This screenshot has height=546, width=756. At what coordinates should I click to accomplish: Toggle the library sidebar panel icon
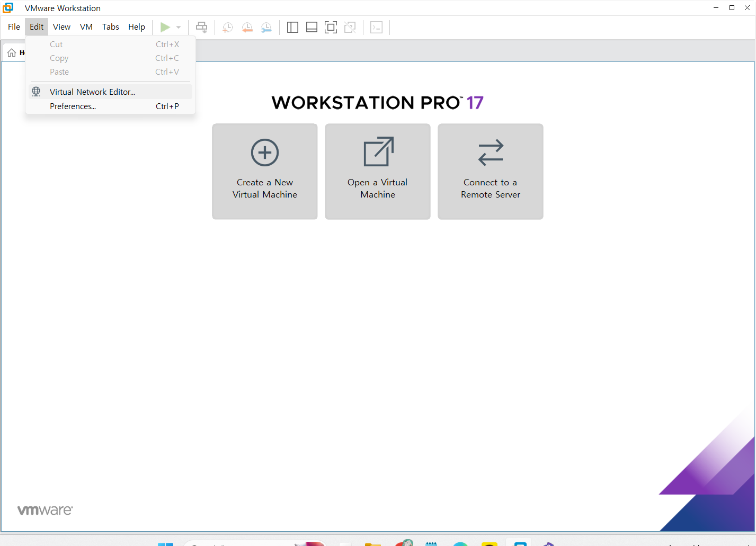pyautogui.click(x=292, y=27)
